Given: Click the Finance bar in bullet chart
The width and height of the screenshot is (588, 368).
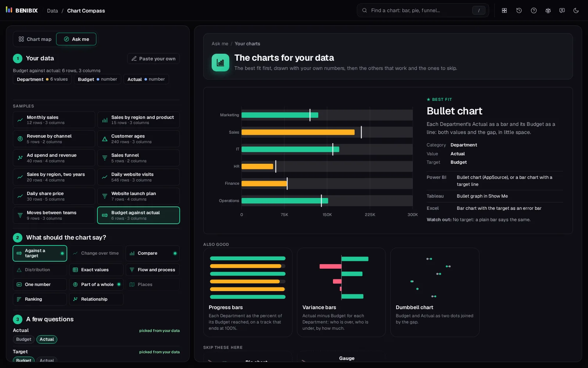Looking at the screenshot, I should 264,183.
